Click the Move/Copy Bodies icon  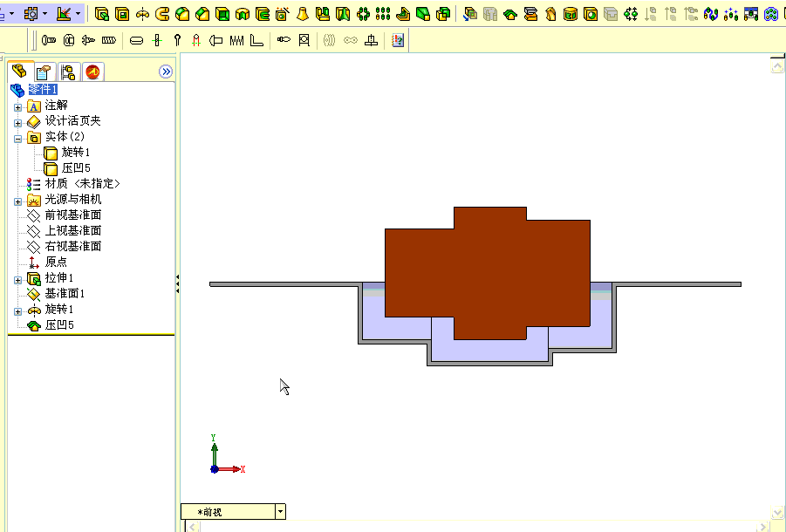point(470,15)
